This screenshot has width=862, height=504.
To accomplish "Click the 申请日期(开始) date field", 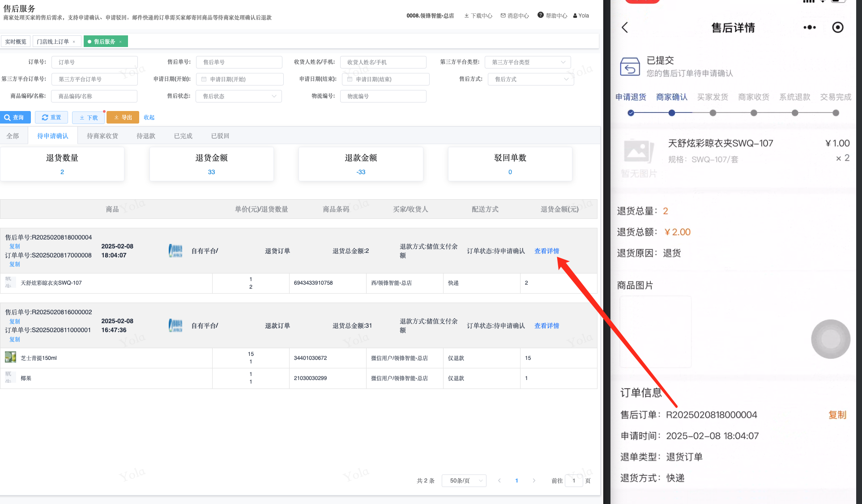I will [x=240, y=79].
